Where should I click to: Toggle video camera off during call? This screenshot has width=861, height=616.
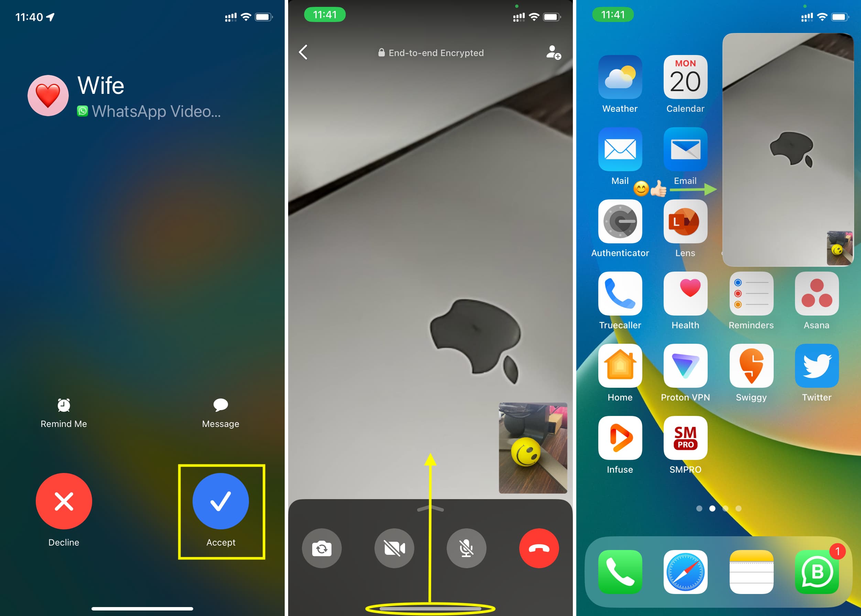[x=394, y=548]
